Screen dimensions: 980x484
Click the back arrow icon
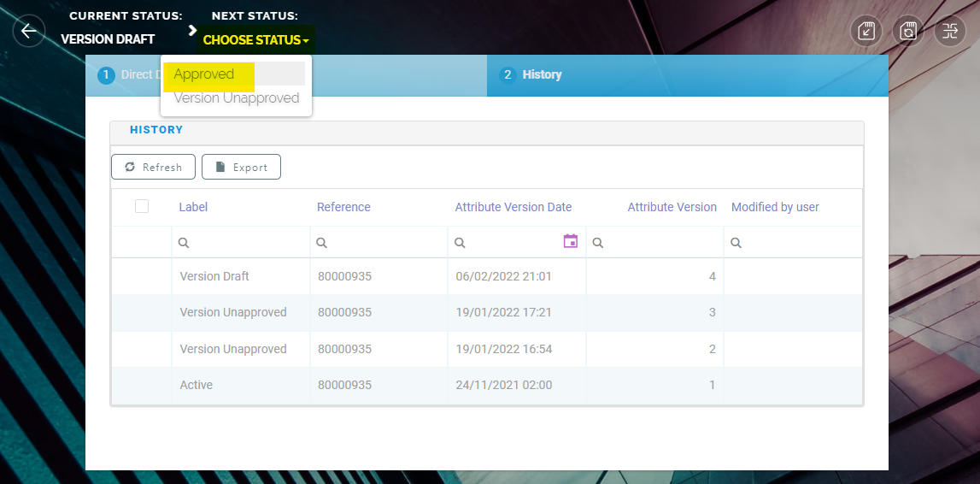[x=29, y=32]
